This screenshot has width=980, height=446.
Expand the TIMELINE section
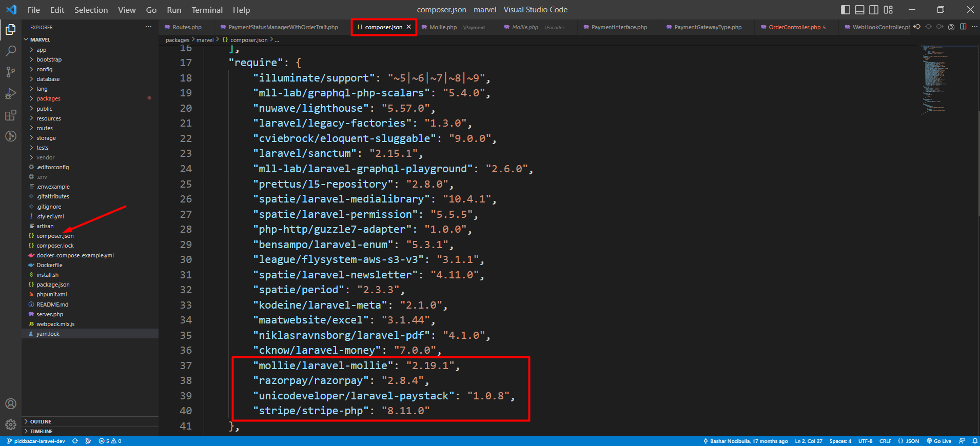[41, 431]
